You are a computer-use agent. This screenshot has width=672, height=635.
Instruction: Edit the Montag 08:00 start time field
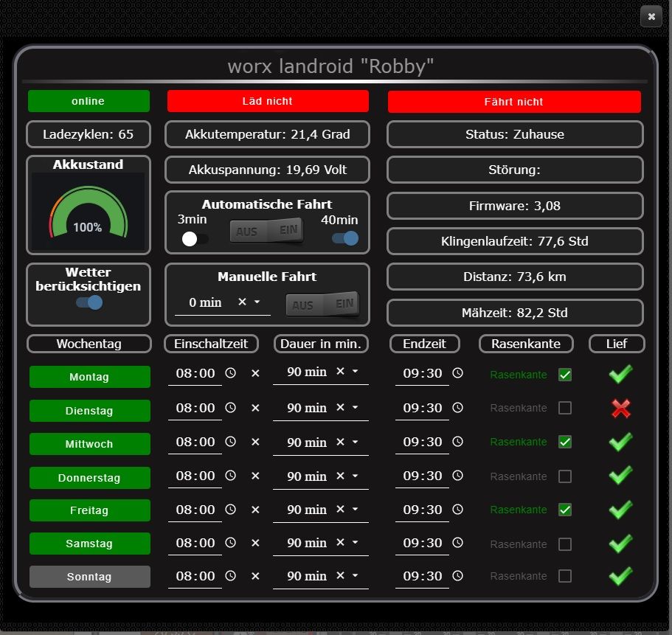click(x=195, y=373)
